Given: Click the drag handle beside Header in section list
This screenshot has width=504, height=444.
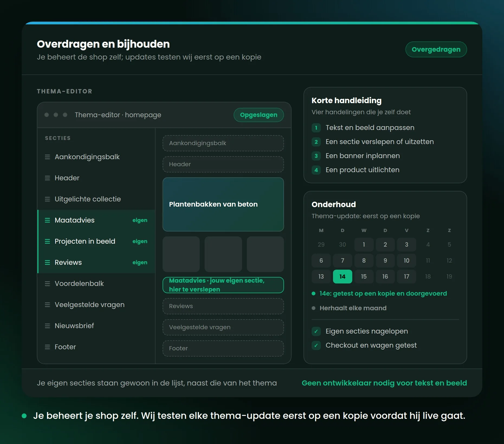Looking at the screenshot, I should point(47,178).
